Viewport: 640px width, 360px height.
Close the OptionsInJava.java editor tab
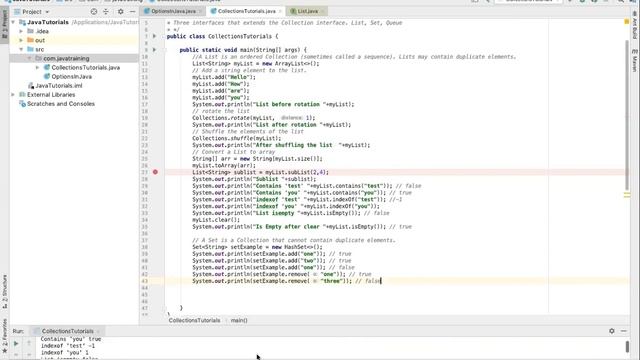pyautogui.click(x=200, y=11)
